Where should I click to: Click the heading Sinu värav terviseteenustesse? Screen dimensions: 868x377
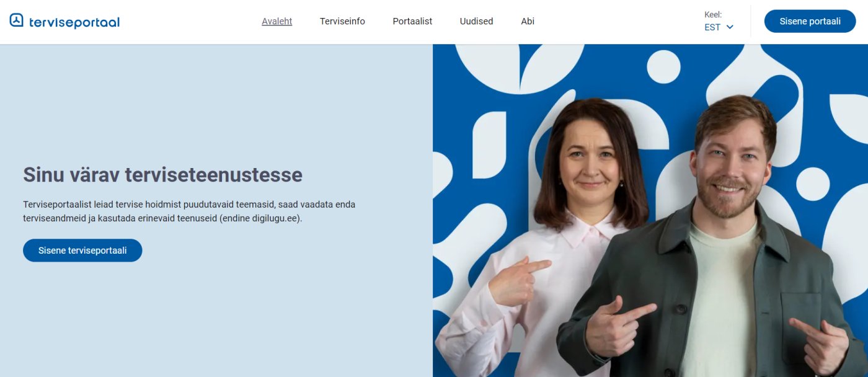coord(162,175)
